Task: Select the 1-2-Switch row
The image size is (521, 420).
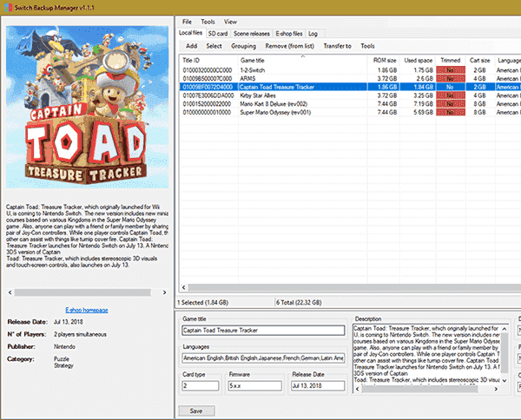Action: pyautogui.click(x=350, y=70)
